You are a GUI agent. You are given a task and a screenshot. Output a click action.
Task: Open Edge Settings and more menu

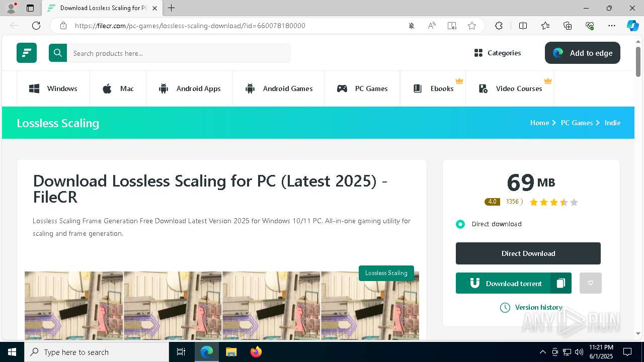point(612,26)
